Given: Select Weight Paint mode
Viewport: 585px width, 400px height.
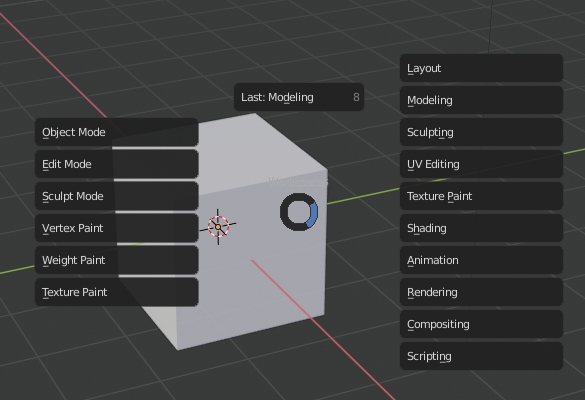Looking at the screenshot, I should coord(116,260).
